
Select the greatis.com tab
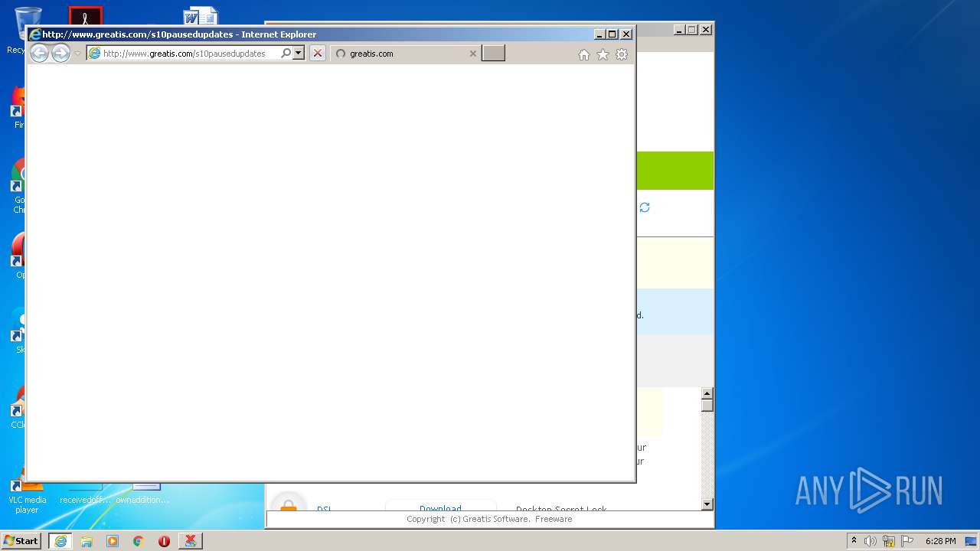(406, 54)
